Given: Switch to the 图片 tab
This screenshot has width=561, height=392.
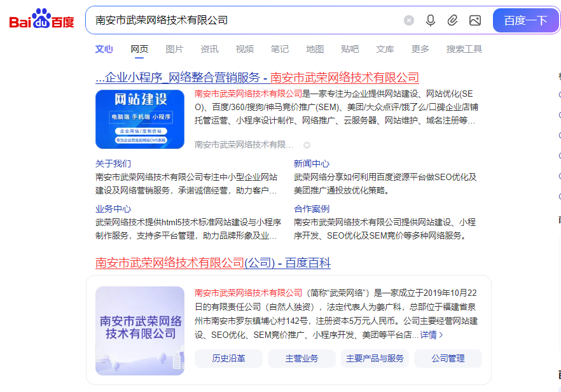Looking at the screenshot, I should 174,49.
